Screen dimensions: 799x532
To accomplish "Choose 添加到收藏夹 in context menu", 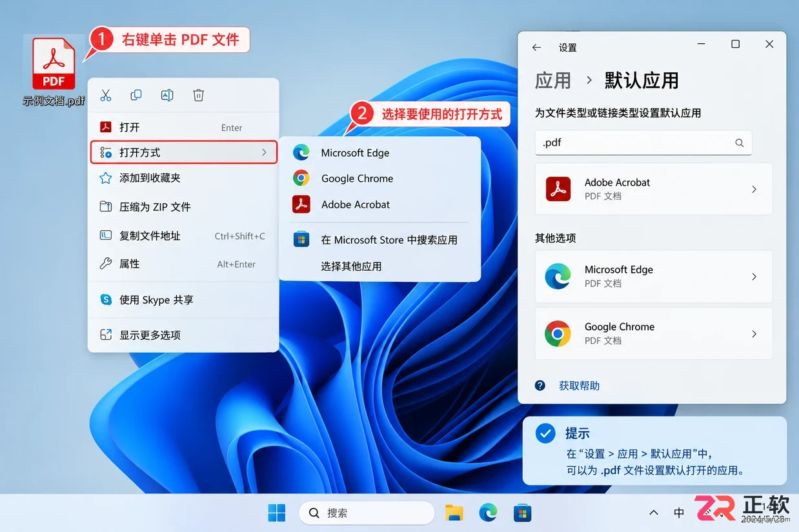I will coord(183,178).
